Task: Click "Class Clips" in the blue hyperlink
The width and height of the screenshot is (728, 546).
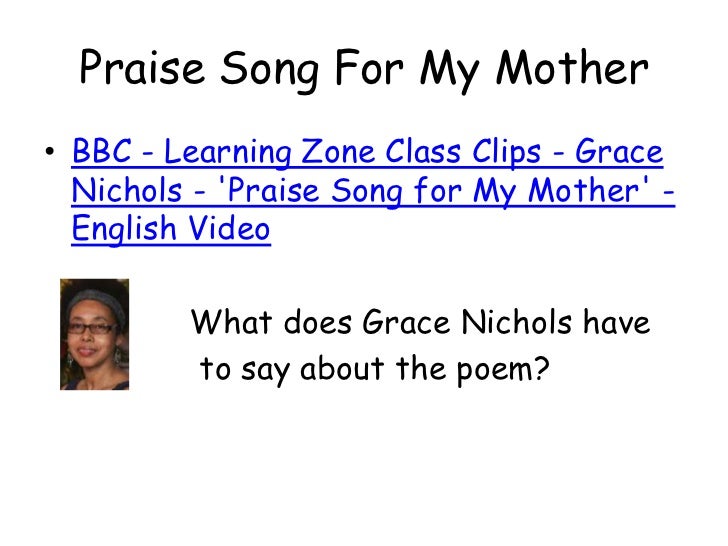Action: (x=463, y=152)
